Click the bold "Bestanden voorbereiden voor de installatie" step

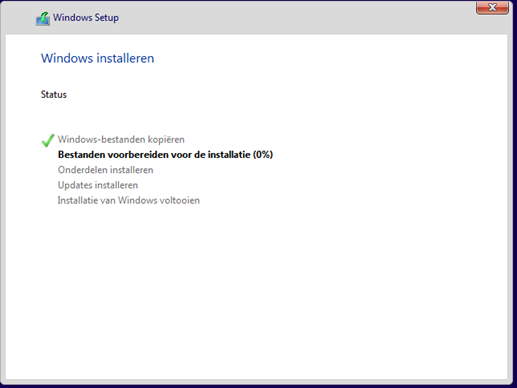pyautogui.click(x=154, y=155)
